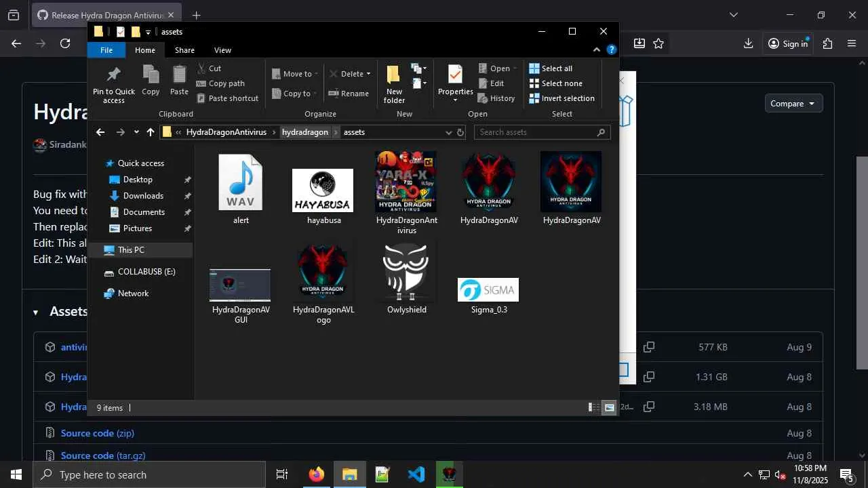This screenshot has height=488, width=868.
Task: Click Sign in on the browser
Action: 788,43
